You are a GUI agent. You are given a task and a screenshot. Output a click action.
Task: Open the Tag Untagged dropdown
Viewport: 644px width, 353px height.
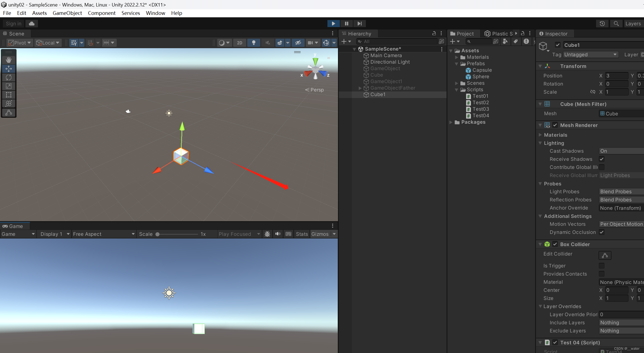click(x=590, y=55)
